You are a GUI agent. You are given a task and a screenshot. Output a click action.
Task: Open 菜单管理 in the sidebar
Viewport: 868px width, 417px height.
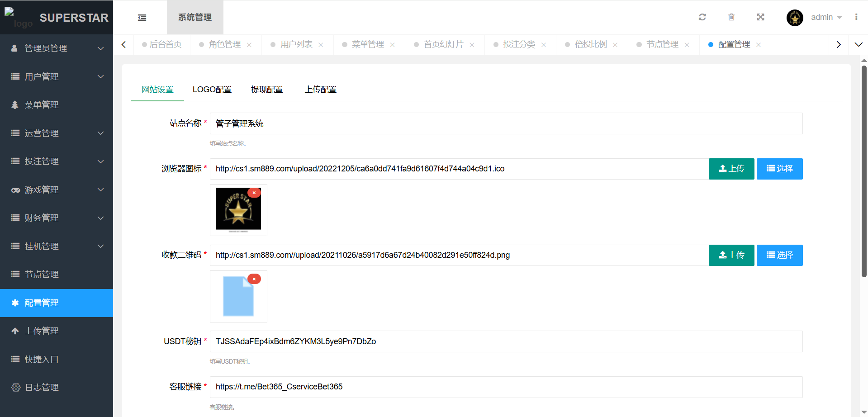click(x=57, y=105)
